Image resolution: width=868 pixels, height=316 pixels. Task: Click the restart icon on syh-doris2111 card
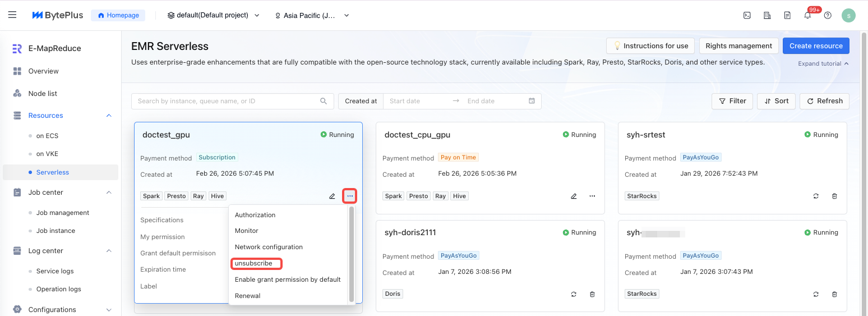pyautogui.click(x=574, y=294)
